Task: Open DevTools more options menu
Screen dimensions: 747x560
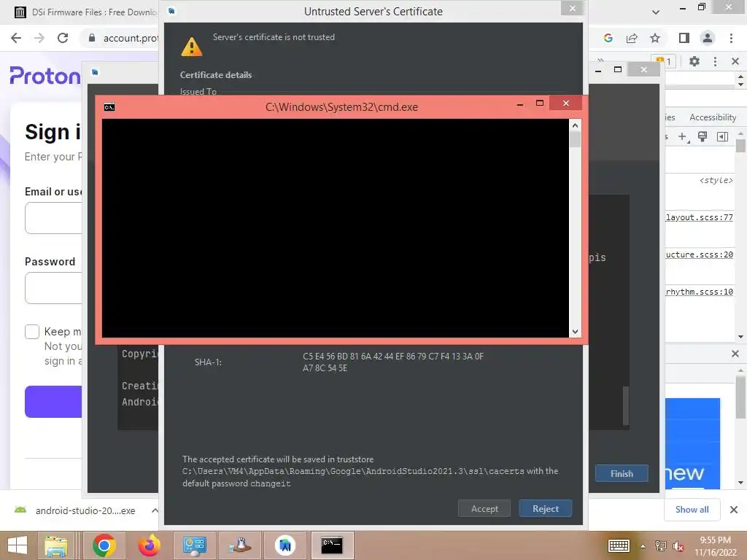Action: pyautogui.click(x=715, y=61)
